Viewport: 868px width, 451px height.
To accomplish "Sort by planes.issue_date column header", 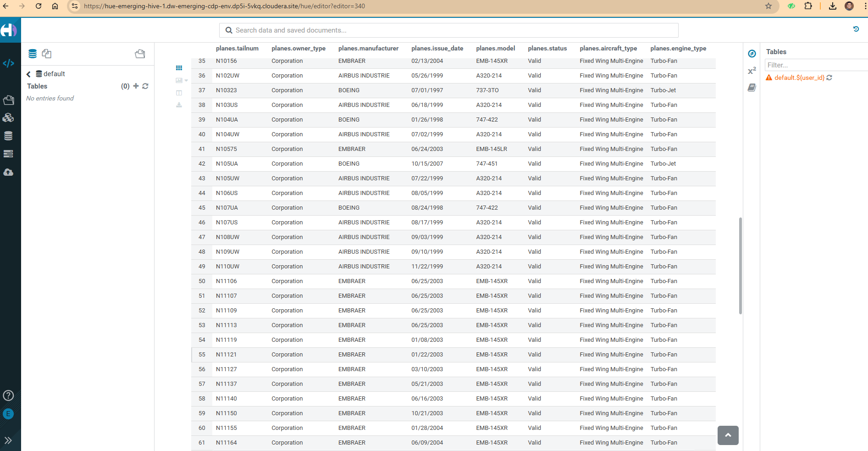I will [437, 48].
